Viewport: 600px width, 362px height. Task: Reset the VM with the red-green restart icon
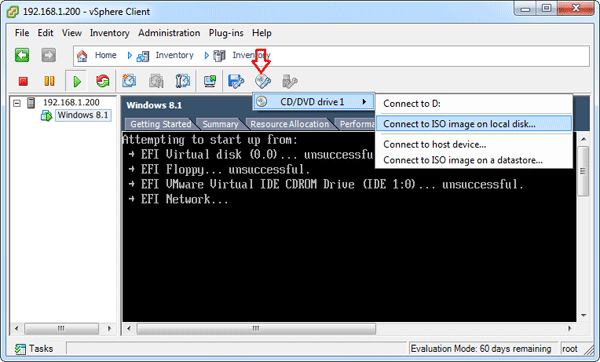click(103, 81)
